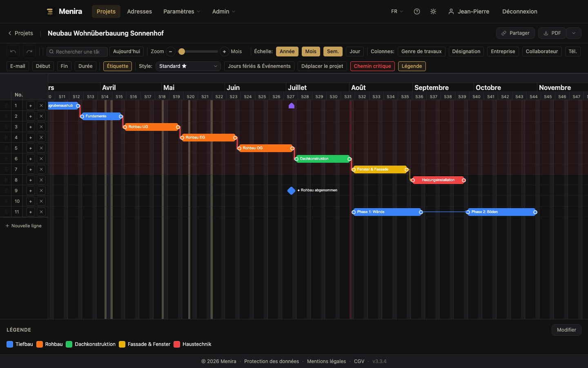Click zoom in plus icon
The image size is (588, 368).
click(224, 52)
